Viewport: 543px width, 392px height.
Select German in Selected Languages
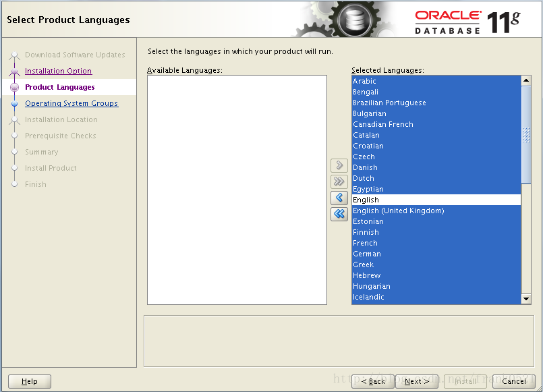coord(436,254)
